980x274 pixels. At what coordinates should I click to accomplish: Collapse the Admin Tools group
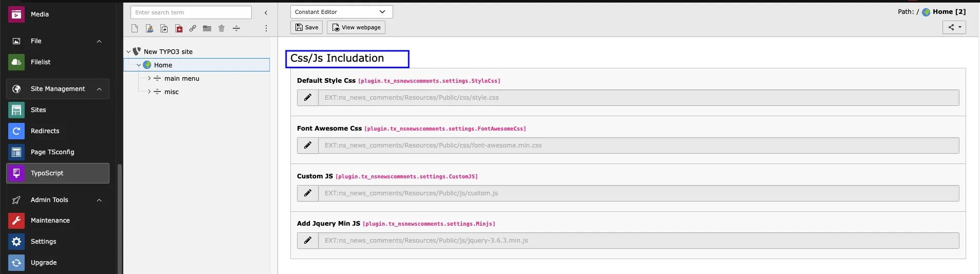coord(99,200)
